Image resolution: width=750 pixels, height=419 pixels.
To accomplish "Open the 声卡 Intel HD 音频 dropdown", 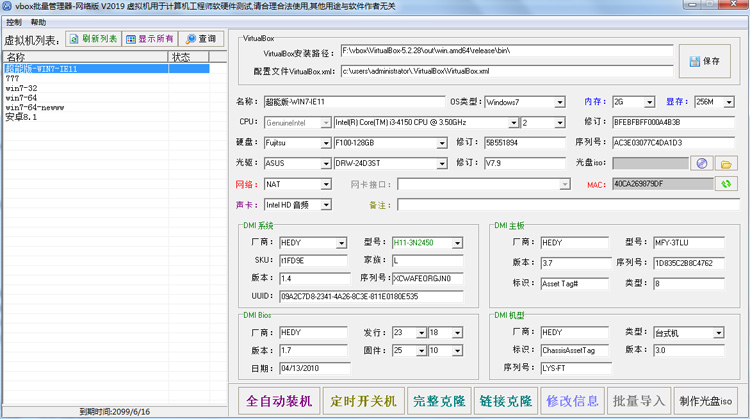I will 326,205.
